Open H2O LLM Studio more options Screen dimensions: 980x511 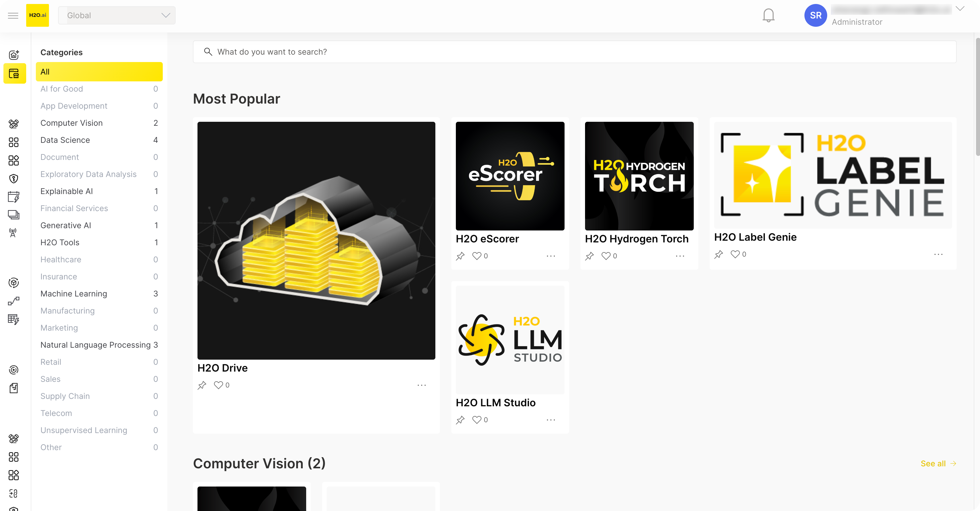pyautogui.click(x=551, y=420)
